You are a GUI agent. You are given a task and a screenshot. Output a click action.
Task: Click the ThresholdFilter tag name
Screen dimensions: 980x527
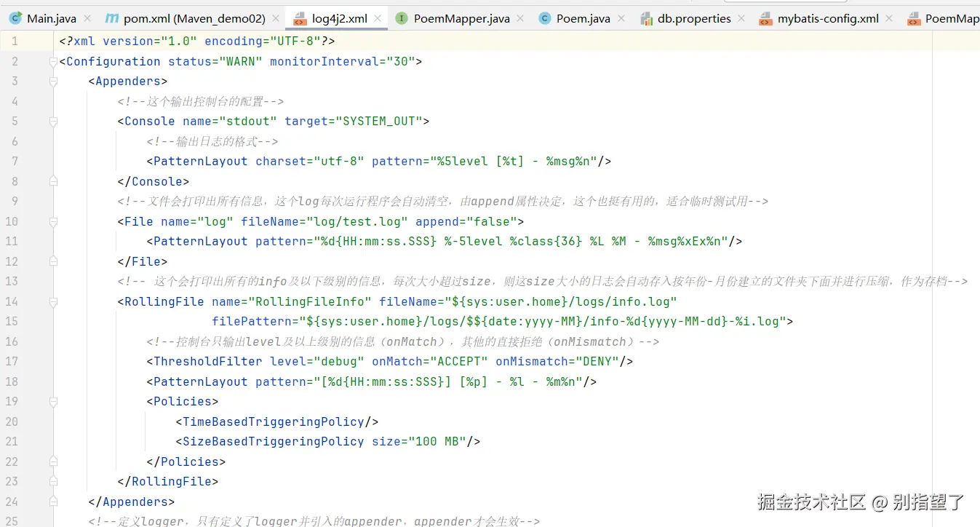pyautogui.click(x=208, y=362)
